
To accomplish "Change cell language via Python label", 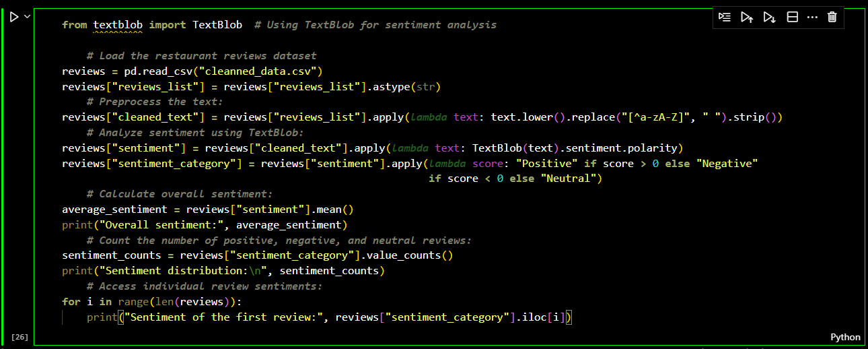I will point(845,337).
